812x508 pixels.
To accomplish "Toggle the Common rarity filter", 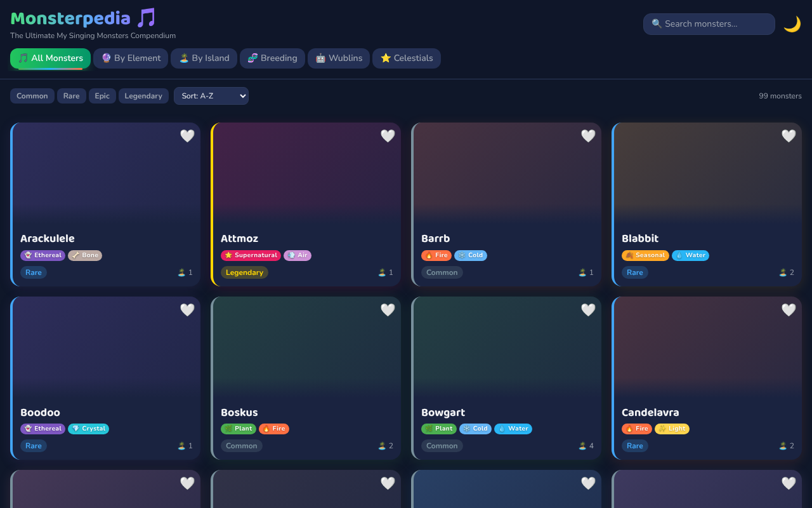I will pos(32,96).
